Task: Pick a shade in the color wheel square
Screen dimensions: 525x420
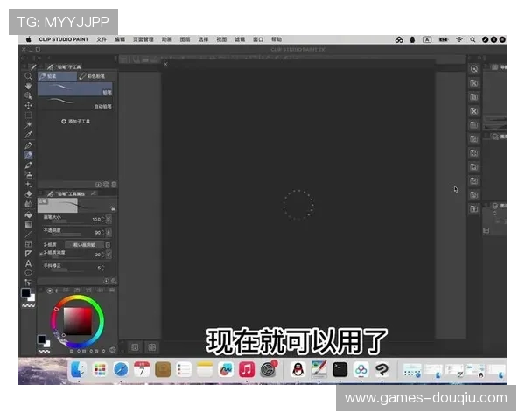Action: [x=77, y=321]
